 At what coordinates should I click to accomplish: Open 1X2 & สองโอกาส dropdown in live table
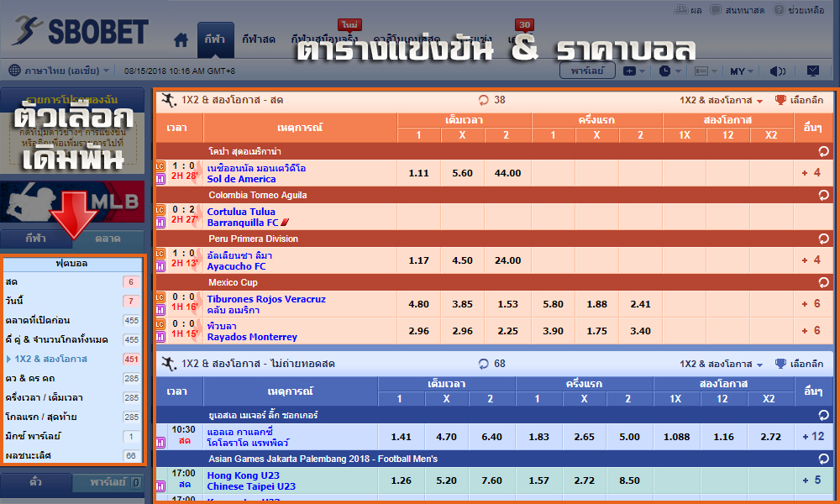click(x=721, y=100)
